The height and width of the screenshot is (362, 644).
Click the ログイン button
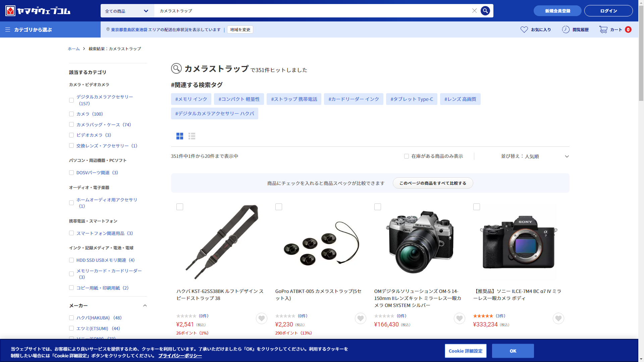(608, 11)
